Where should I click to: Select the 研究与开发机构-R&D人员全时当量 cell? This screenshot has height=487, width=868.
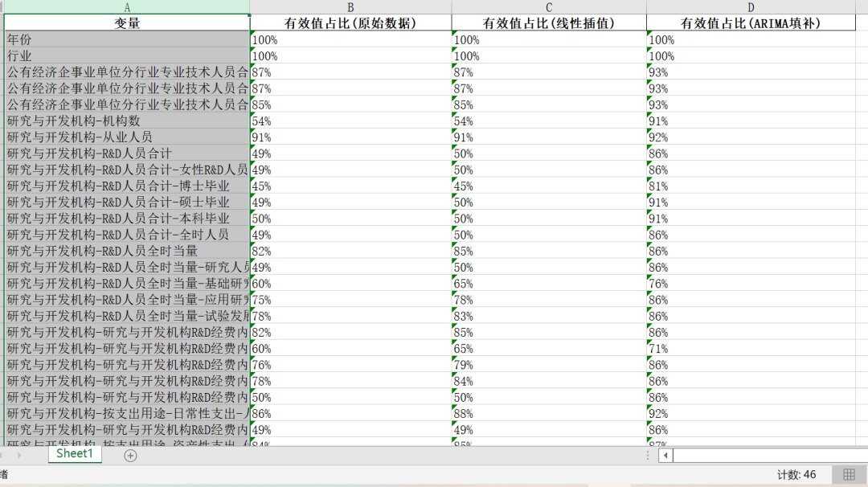127,251
